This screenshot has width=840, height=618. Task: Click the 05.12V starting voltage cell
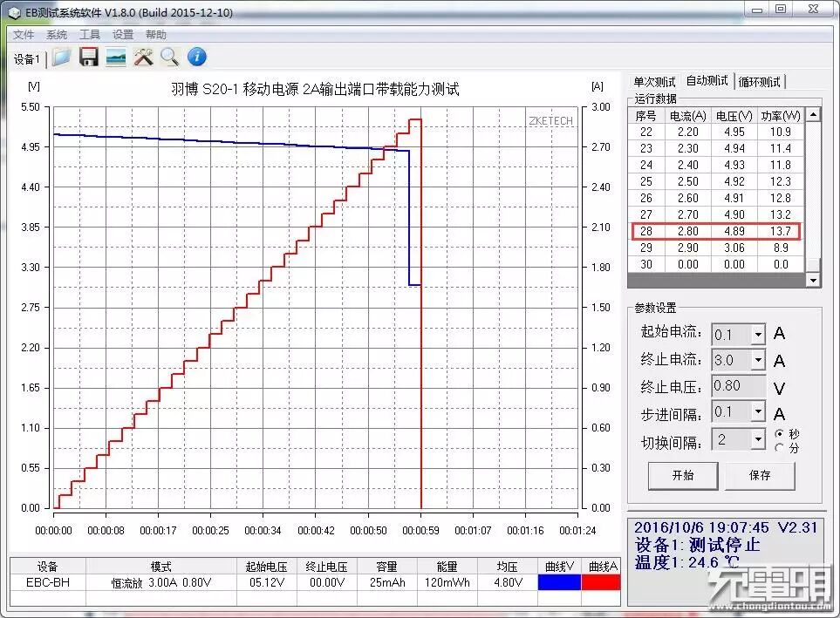pos(267,582)
